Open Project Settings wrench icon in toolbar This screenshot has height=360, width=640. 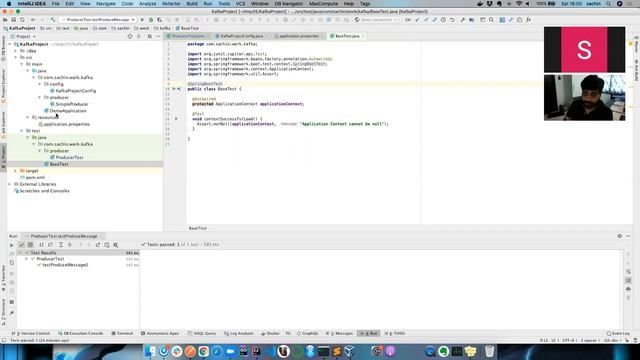462,20
